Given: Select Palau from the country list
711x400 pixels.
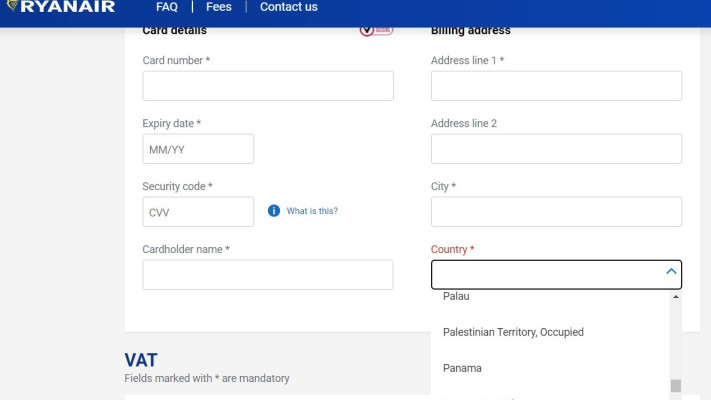Looking at the screenshot, I should pyautogui.click(x=456, y=296).
